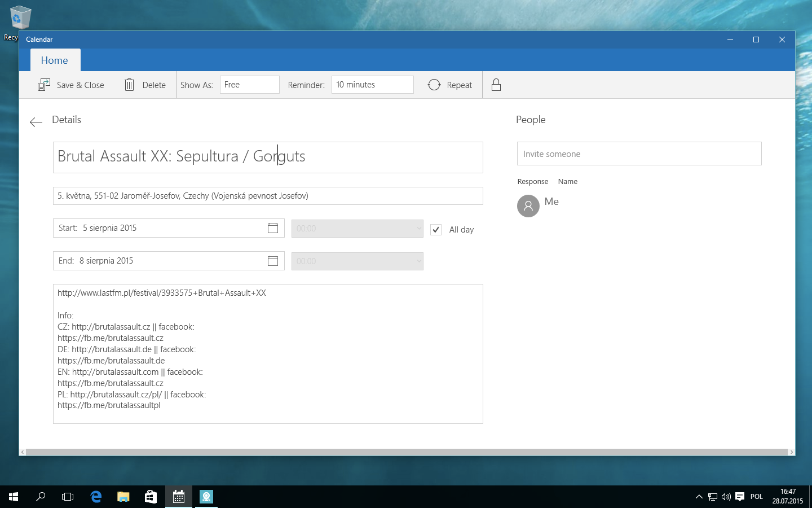This screenshot has height=508, width=812.
Task: Click the All day label
Action: tap(461, 230)
